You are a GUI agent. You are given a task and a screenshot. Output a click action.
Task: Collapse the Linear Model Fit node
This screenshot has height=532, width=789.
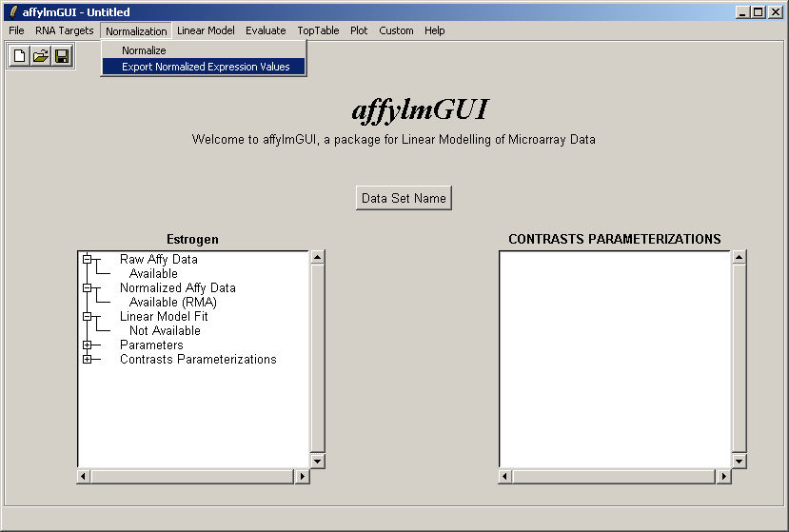(x=87, y=316)
